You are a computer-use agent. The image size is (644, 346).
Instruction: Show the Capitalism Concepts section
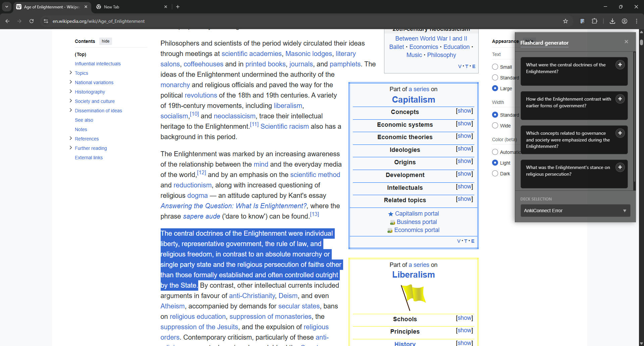[x=464, y=111]
